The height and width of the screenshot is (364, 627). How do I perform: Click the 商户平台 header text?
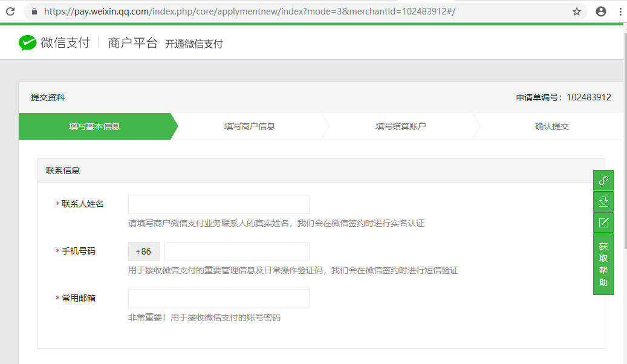coord(133,43)
